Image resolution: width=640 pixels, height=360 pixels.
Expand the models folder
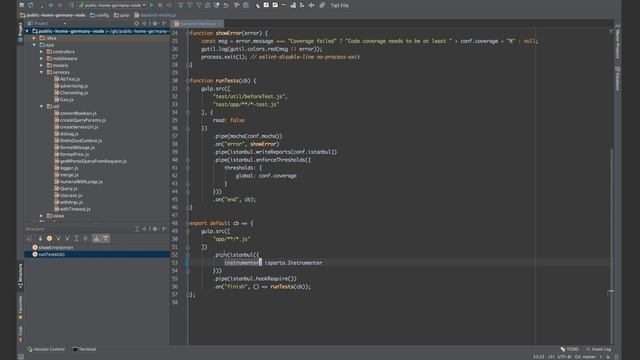41,65
